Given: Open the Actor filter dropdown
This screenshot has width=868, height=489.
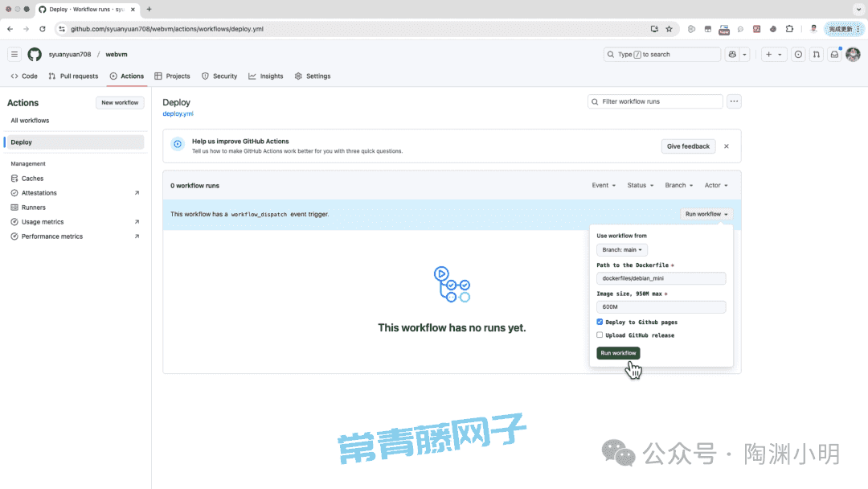Looking at the screenshot, I should [x=716, y=185].
